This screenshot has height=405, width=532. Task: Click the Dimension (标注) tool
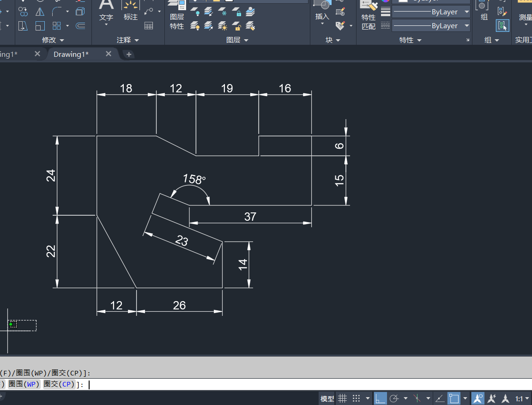[x=131, y=12]
